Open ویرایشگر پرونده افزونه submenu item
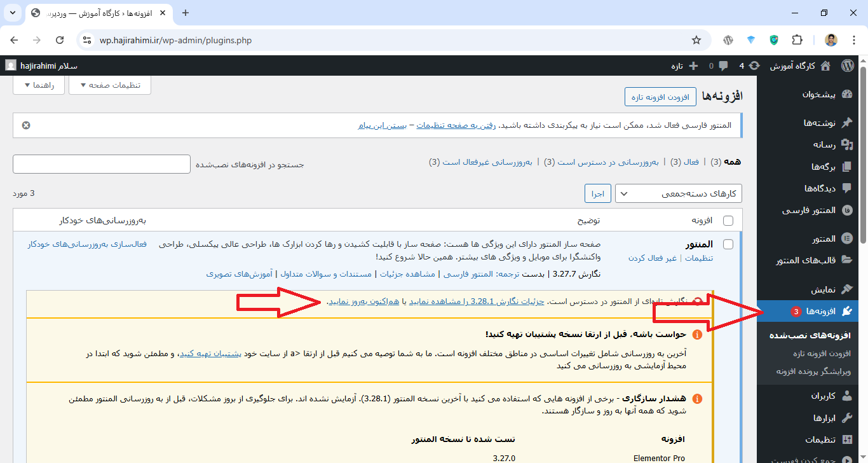Viewport: 868px width, 463px height. [x=813, y=371]
